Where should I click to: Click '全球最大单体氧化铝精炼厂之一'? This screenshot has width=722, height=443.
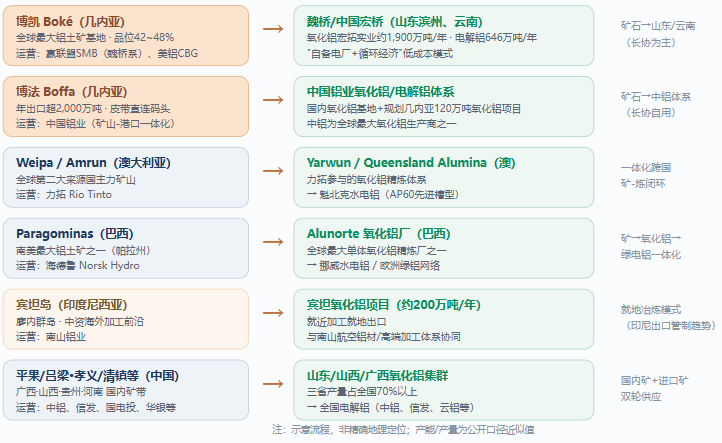coord(377,251)
